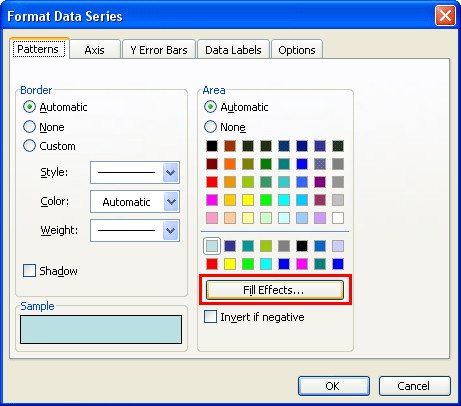Viewport: 461px width, 406px height.
Task: Confirm with the OK button
Action: [x=334, y=386]
